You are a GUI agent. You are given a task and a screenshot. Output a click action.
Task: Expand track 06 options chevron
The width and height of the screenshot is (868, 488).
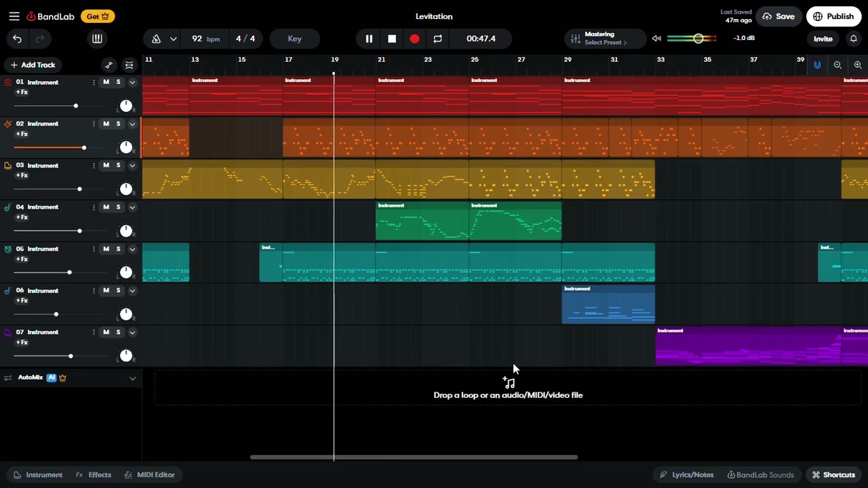(x=132, y=291)
